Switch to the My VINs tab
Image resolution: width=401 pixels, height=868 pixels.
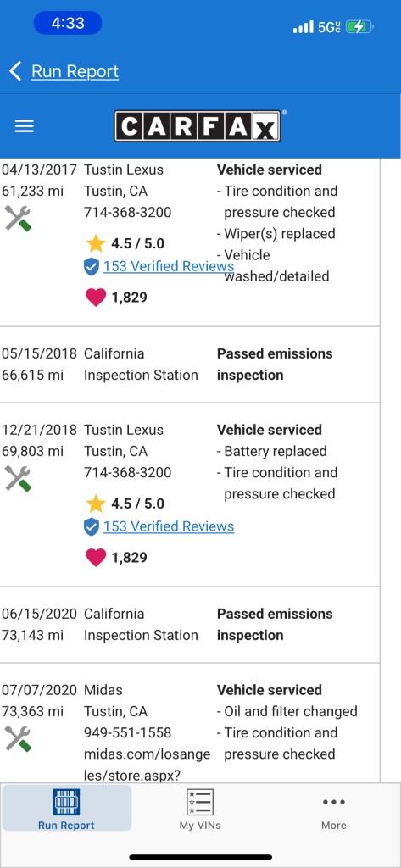(x=200, y=809)
